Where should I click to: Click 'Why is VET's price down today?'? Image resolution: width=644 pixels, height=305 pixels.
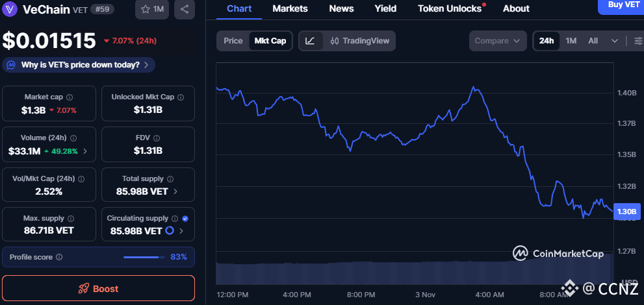pyautogui.click(x=79, y=65)
